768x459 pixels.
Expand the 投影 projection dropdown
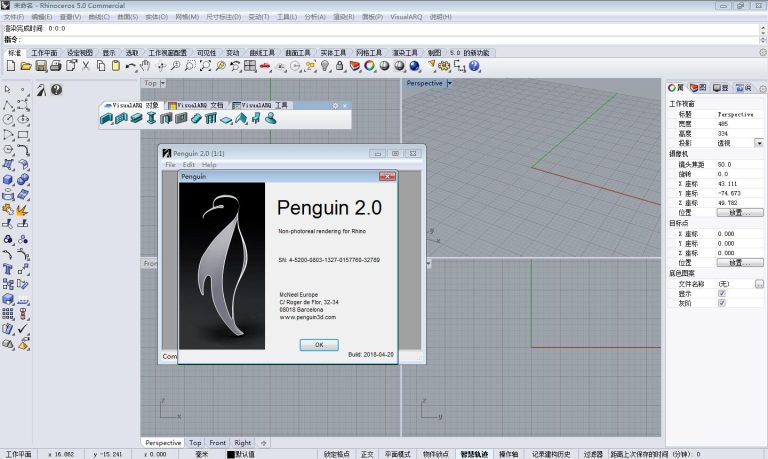point(759,143)
